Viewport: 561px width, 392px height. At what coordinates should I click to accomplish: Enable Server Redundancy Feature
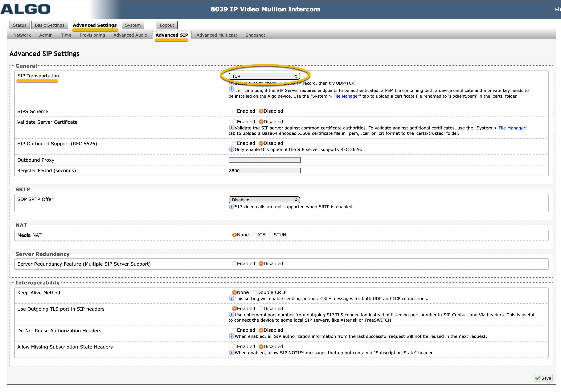(234, 263)
